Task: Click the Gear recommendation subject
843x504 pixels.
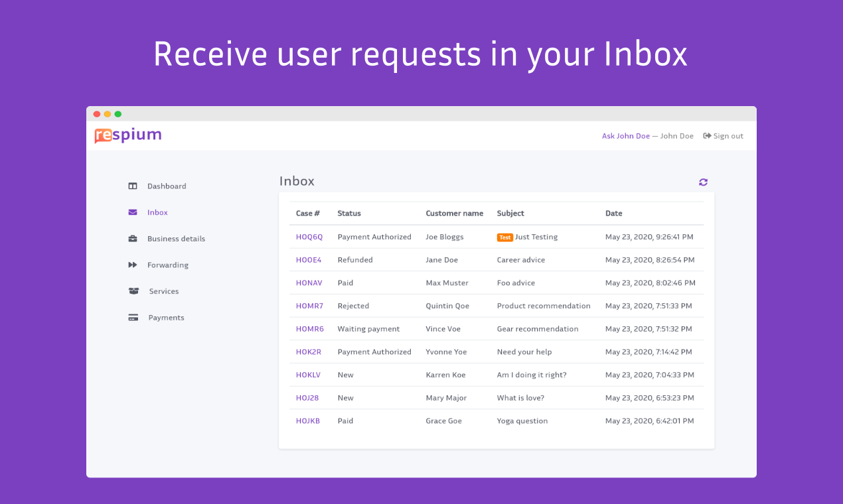Action: [x=538, y=329]
